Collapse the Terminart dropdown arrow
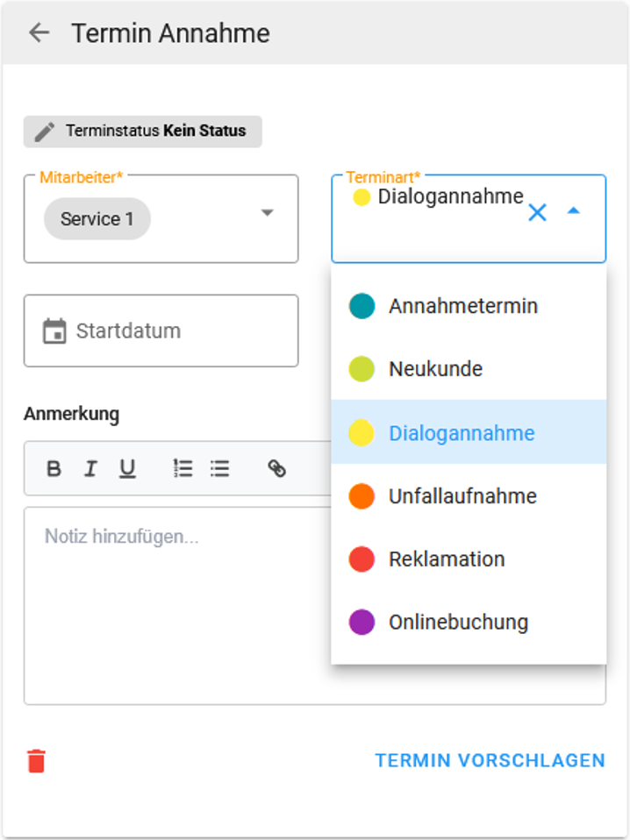 pyautogui.click(x=574, y=210)
